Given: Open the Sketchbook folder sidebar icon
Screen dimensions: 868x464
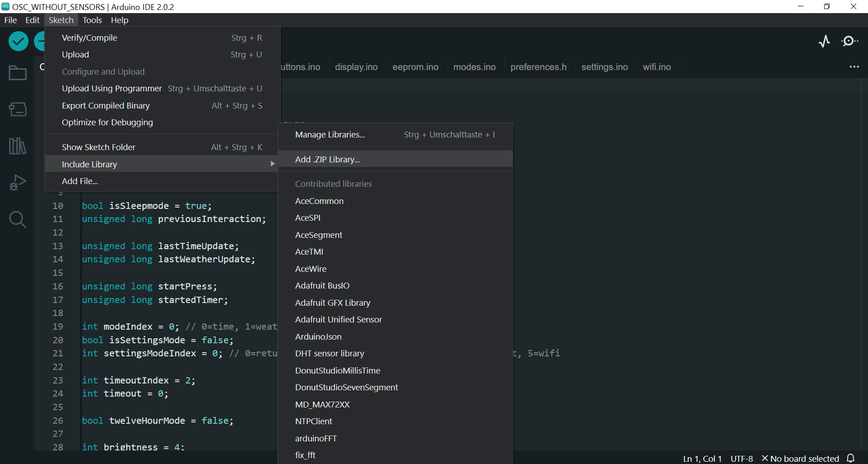Looking at the screenshot, I should [18, 73].
